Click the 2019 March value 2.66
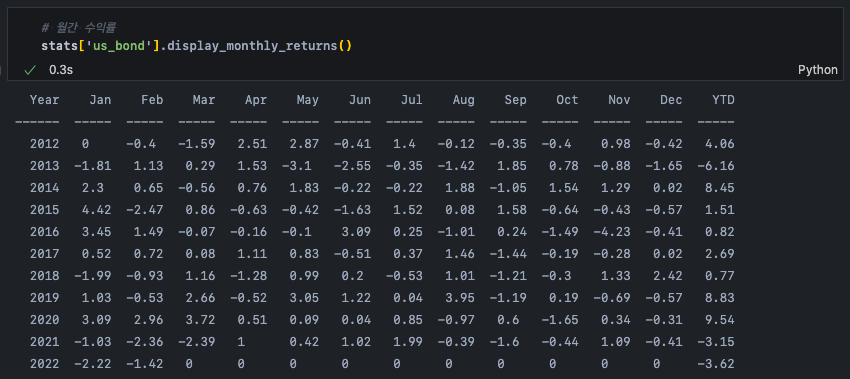 click(x=201, y=298)
